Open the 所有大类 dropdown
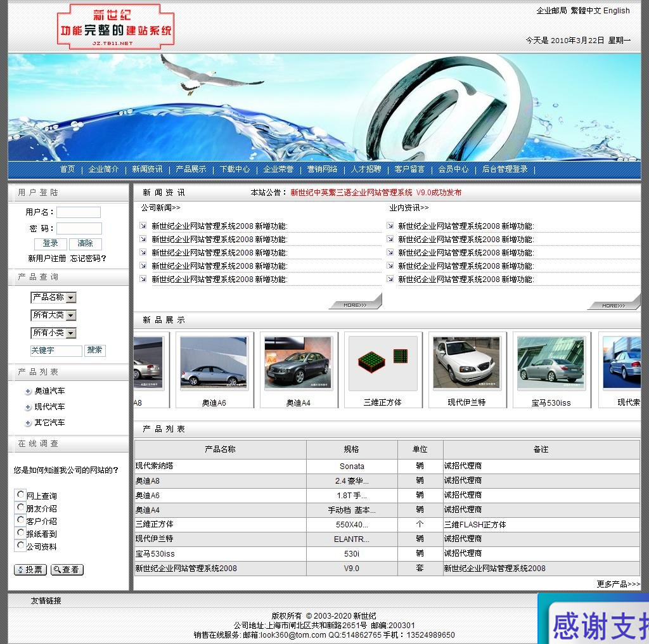This screenshot has height=644, width=649. click(x=53, y=316)
